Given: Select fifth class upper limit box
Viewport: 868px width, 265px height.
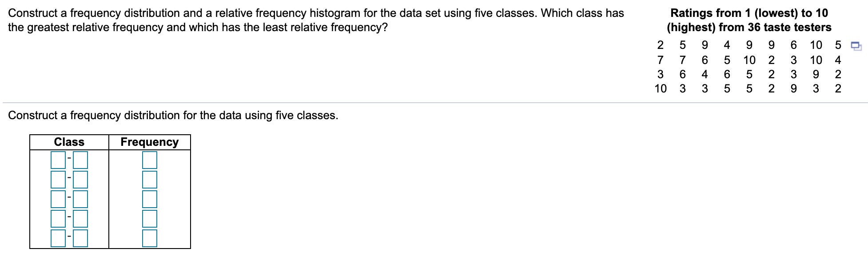Looking at the screenshot, I should (x=80, y=238).
